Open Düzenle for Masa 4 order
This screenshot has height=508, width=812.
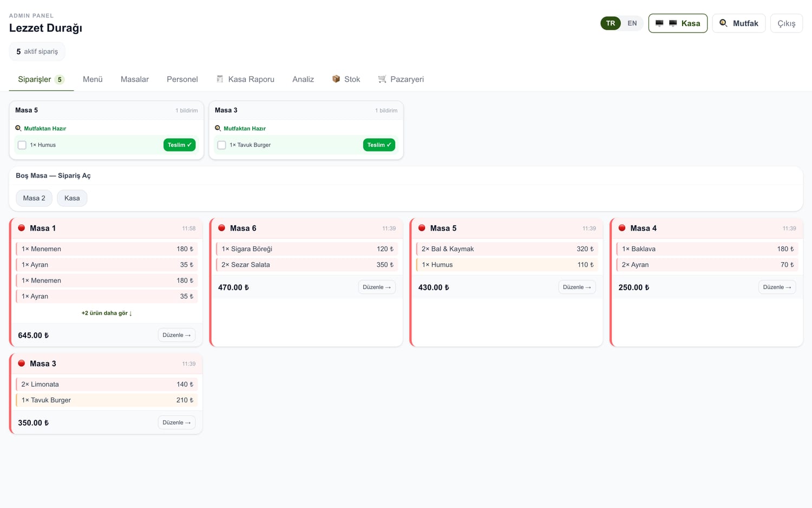point(777,287)
